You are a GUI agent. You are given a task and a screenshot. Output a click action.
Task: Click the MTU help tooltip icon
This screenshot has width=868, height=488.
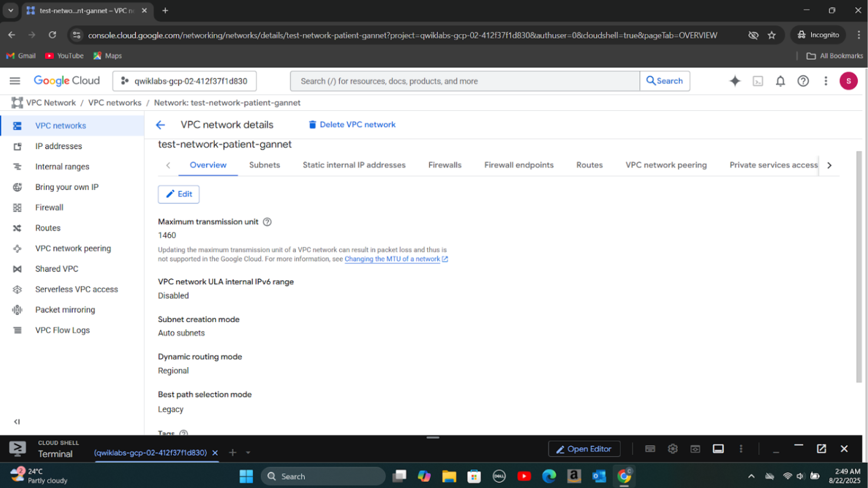tap(267, 222)
